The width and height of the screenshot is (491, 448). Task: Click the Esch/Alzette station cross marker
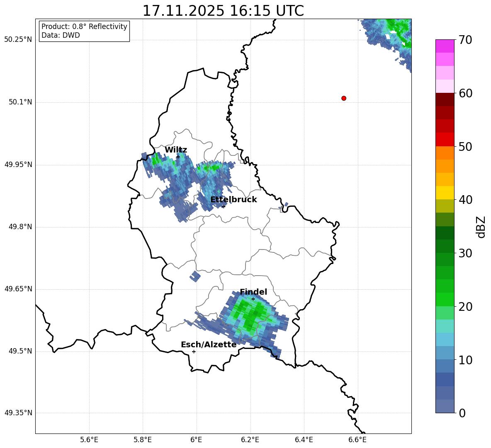pyautogui.click(x=194, y=351)
